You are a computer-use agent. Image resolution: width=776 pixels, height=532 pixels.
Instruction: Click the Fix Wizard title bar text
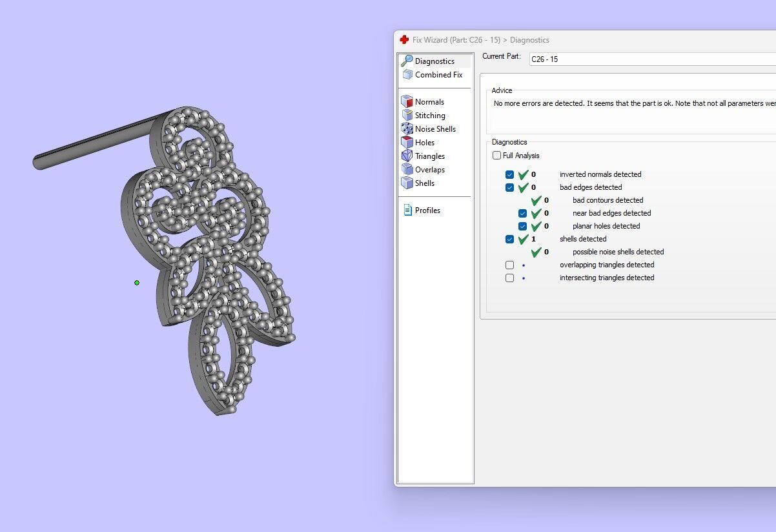pyautogui.click(x=481, y=40)
